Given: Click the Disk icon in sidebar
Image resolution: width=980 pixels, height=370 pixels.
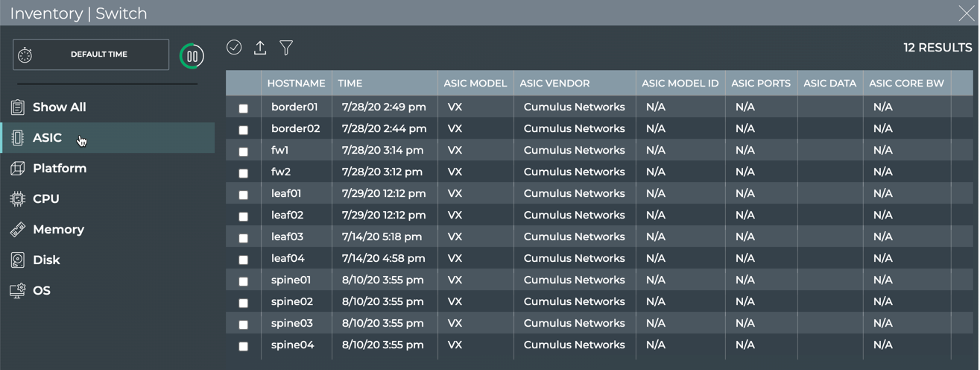Looking at the screenshot, I should pyautogui.click(x=17, y=260).
